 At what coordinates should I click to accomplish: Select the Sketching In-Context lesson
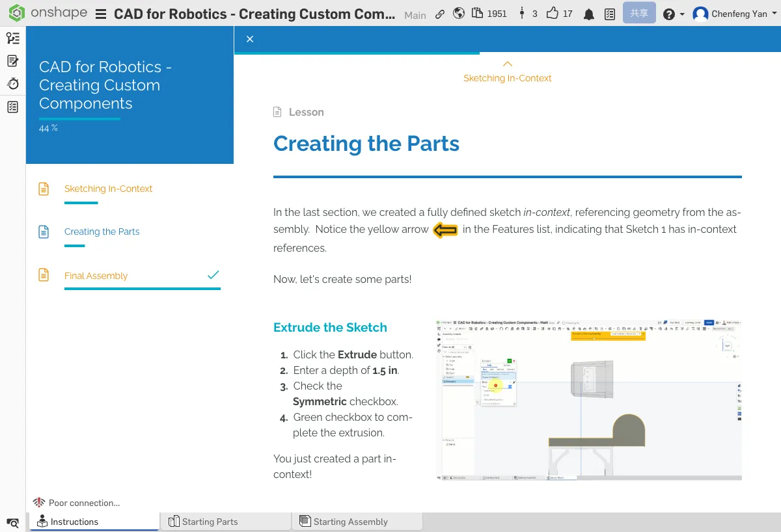coord(108,189)
